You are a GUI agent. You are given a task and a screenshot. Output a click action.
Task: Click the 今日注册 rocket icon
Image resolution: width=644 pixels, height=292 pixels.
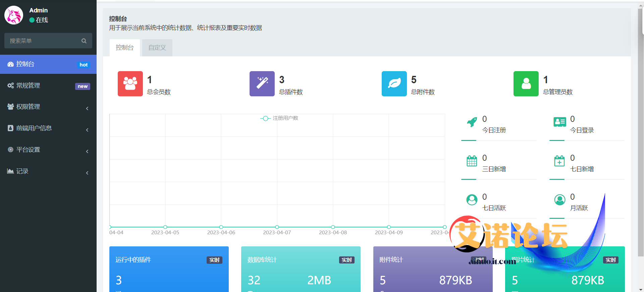tap(472, 122)
